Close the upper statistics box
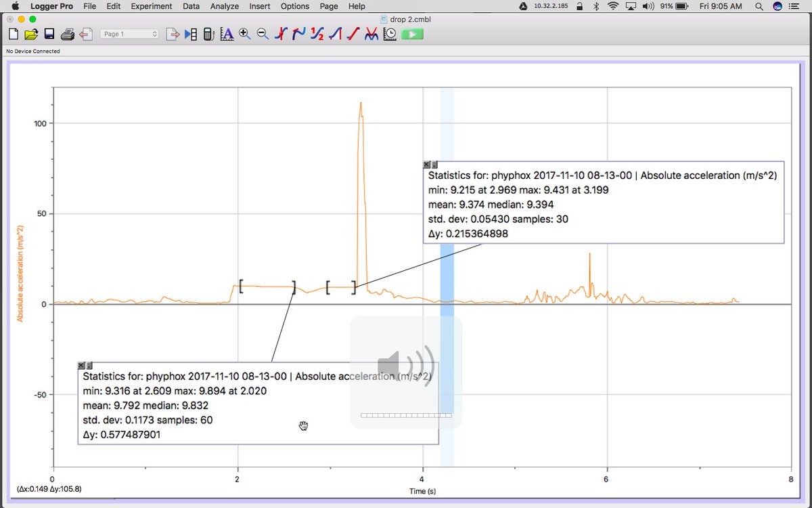This screenshot has height=508, width=812. (426, 165)
